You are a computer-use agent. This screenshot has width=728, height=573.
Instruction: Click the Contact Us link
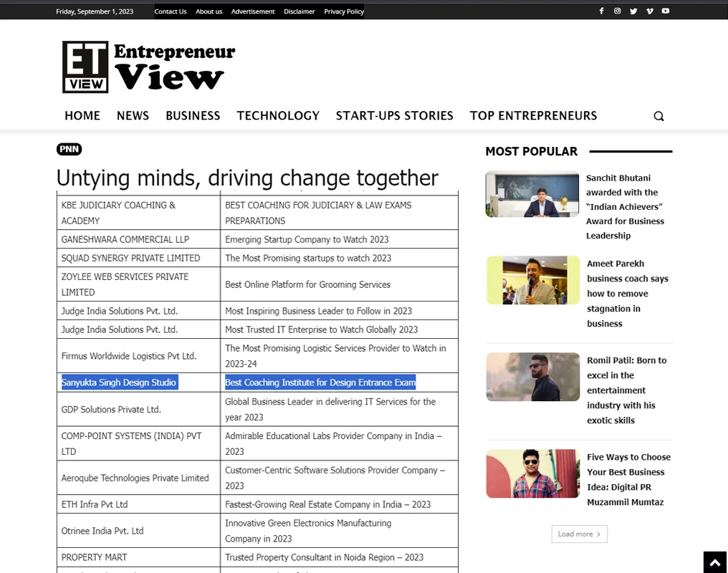171,11
